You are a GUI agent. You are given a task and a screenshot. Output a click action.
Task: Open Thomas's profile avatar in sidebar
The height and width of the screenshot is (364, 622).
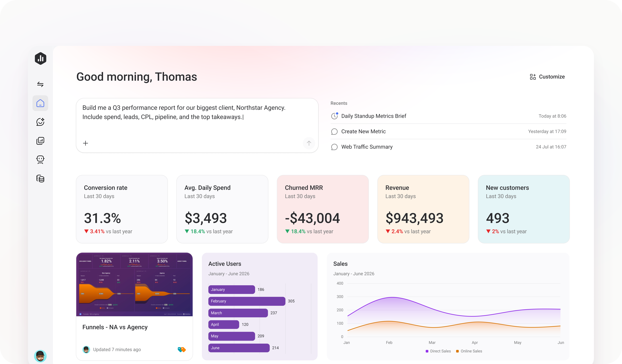pyautogui.click(x=40, y=356)
